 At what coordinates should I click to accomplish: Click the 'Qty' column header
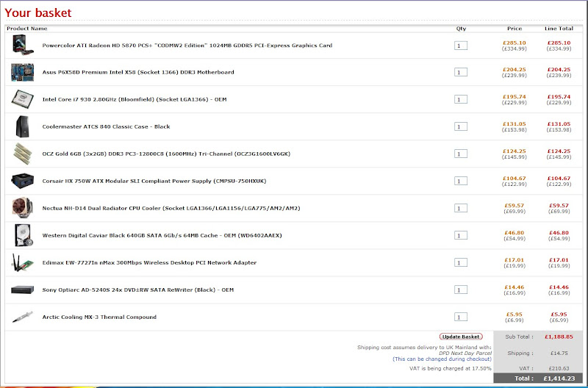[x=462, y=29]
